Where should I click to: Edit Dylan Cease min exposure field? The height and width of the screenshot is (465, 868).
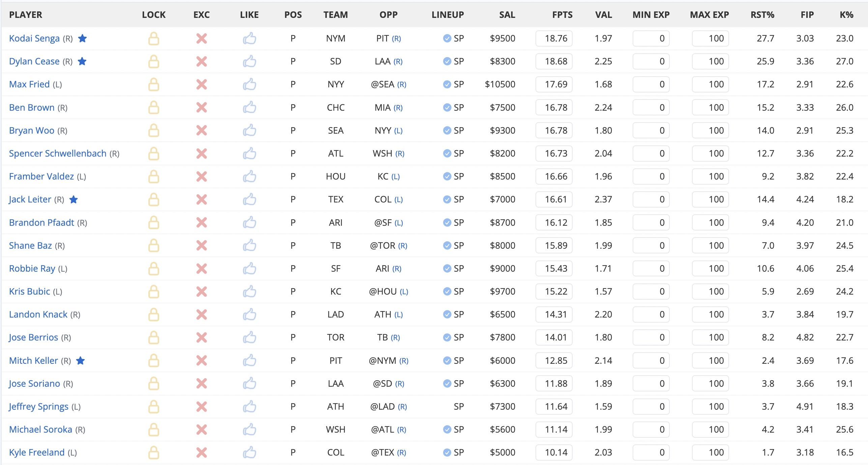point(651,61)
